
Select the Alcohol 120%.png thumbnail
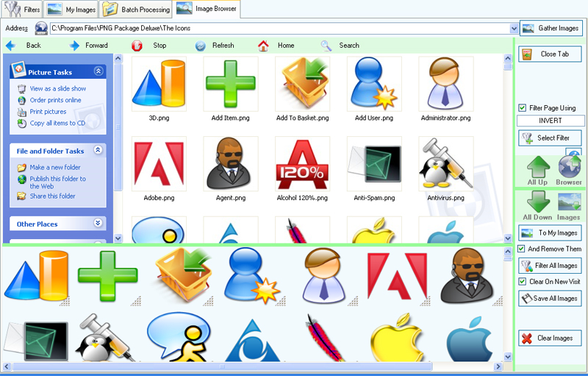[302, 164]
